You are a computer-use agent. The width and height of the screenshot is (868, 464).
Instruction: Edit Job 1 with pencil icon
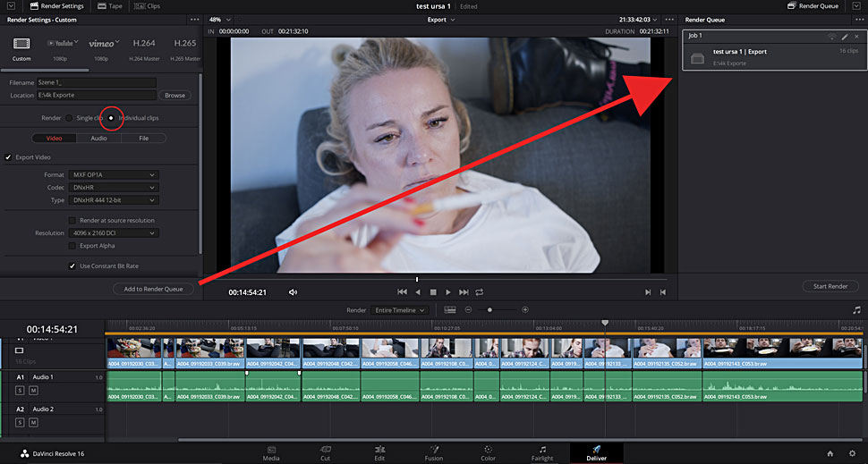pos(845,37)
